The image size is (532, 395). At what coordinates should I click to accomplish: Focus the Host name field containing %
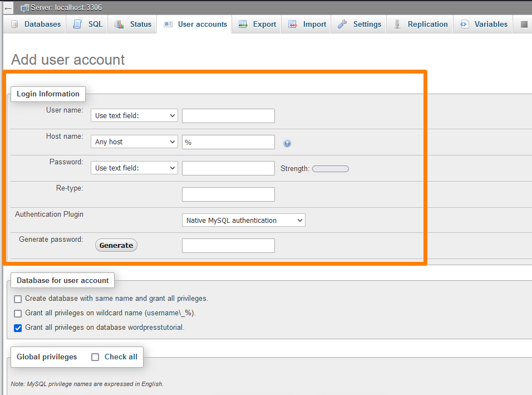[228, 142]
